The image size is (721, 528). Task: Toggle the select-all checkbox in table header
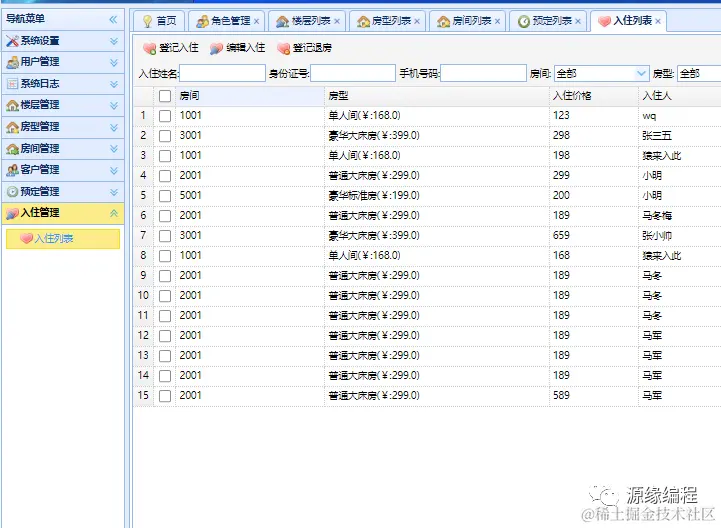pos(165,96)
